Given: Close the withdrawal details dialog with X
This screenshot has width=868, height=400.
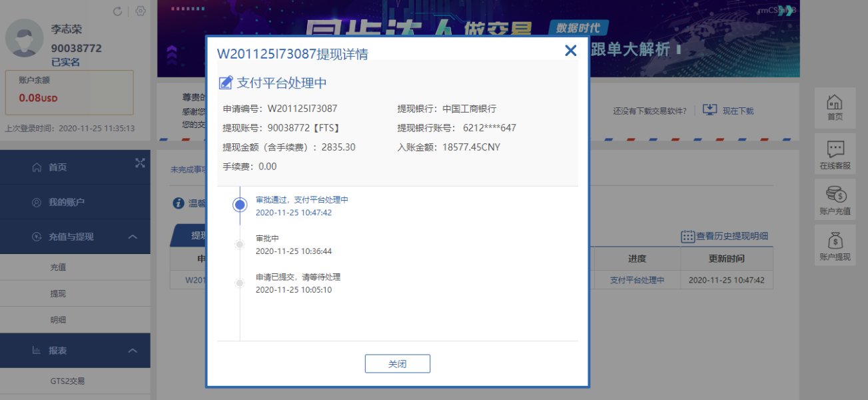Looking at the screenshot, I should coord(570,51).
